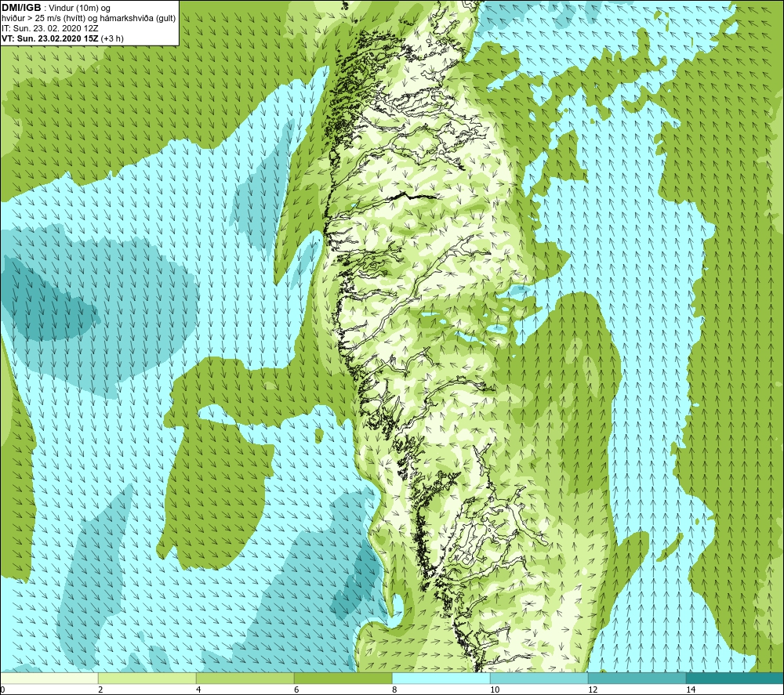Screen dimensions: 784x695
Task: Click the legend label '0'
Action: [3, 690]
